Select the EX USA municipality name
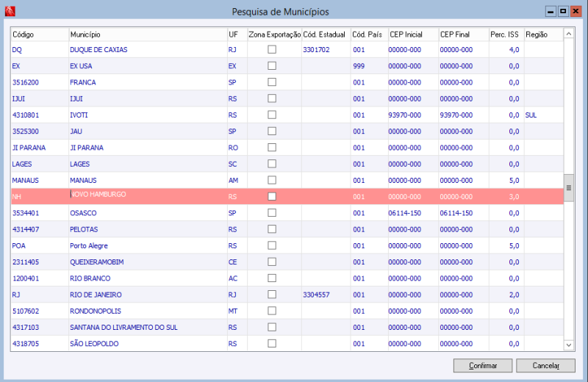 pos(81,66)
